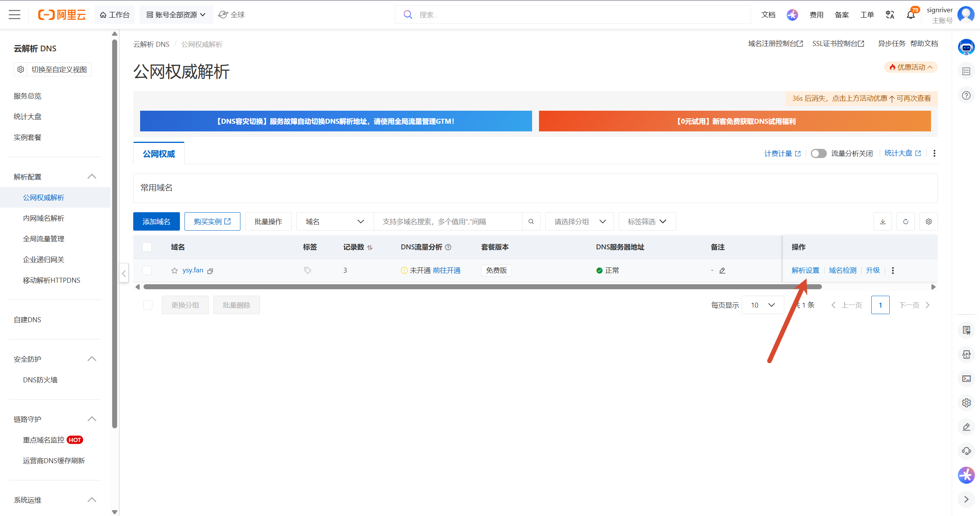Open 解析设置 for ysy.fan

pyautogui.click(x=805, y=270)
